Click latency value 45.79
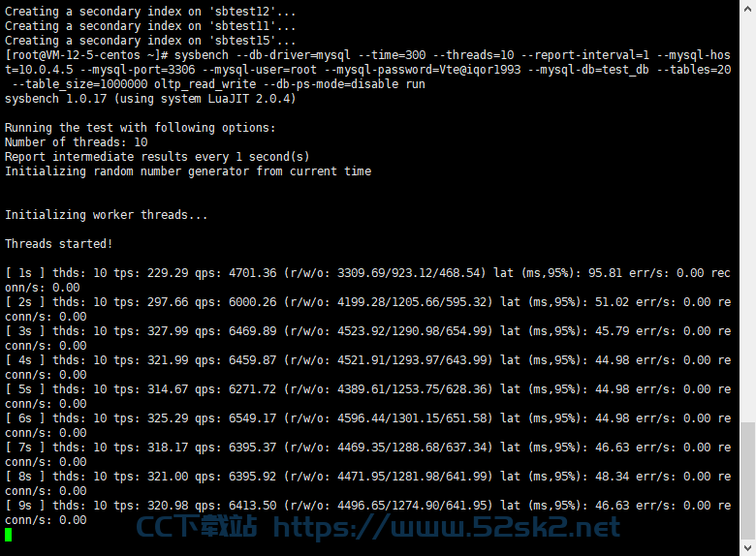This screenshot has width=756, height=556. pyautogui.click(x=612, y=331)
